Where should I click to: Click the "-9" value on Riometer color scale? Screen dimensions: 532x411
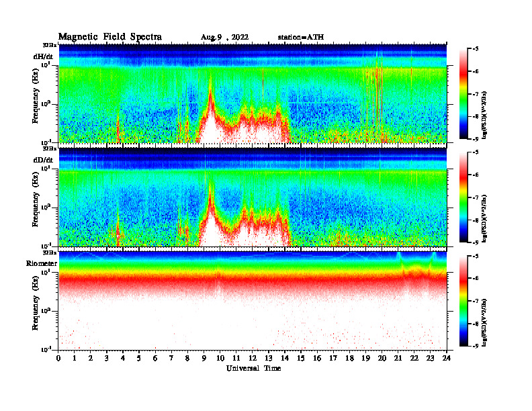[x=476, y=346]
